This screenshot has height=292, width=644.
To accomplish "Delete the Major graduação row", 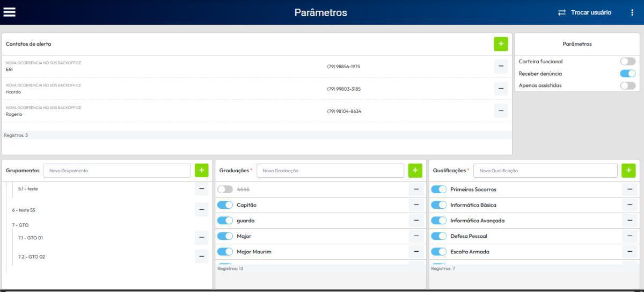I will tap(416, 236).
